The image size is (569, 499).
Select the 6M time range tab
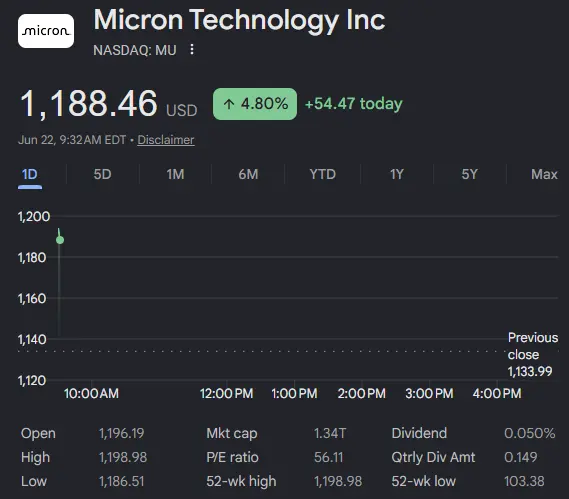[248, 174]
